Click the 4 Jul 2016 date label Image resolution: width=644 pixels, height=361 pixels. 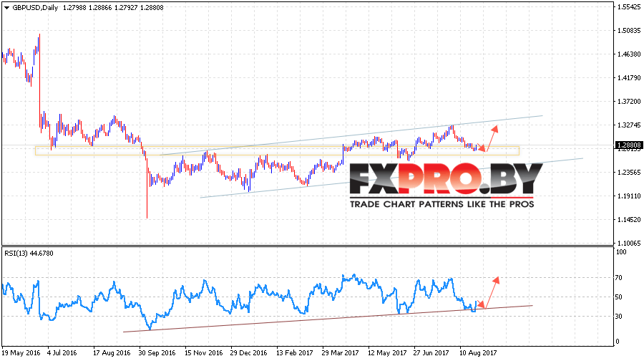(x=62, y=353)
